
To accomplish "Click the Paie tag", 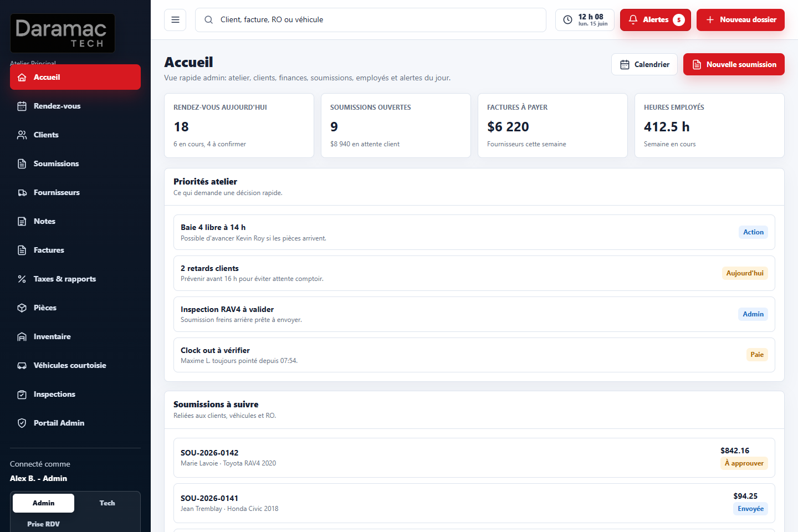I will [757, 355].
